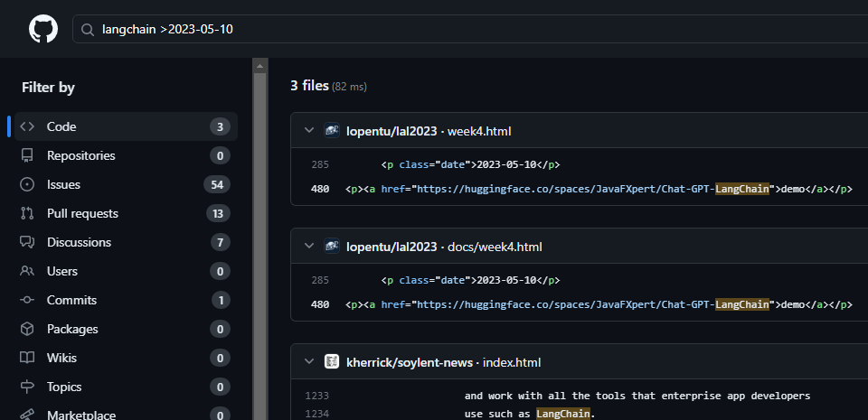
Task: Click the Commits node icon
Action: (27, 300)
